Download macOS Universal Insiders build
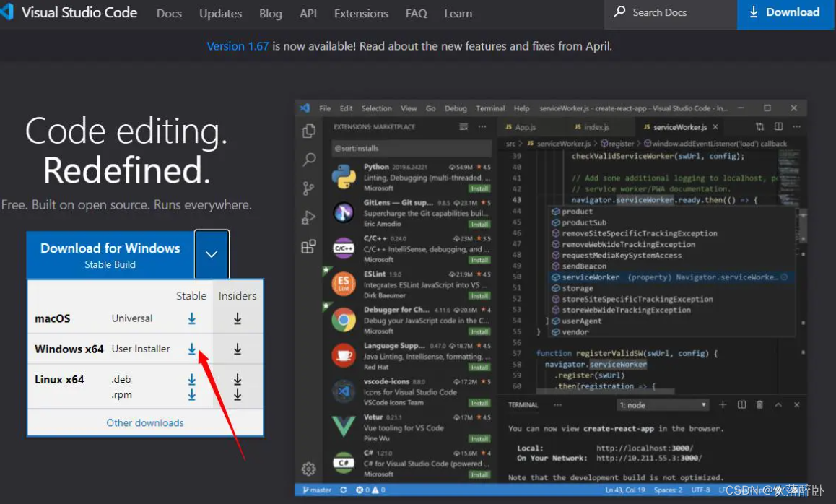This screenshot has width=836, height=504. [238, 318]
